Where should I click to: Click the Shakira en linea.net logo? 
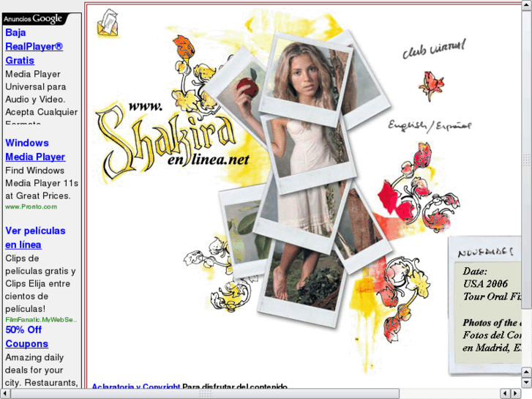click(x=173, y=141)
